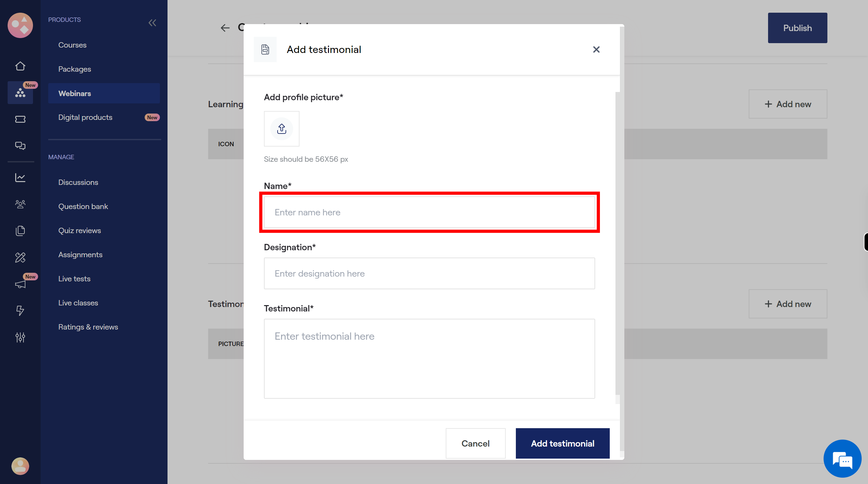Click the Packages sidebar navigation item

[x=75, y=69]
